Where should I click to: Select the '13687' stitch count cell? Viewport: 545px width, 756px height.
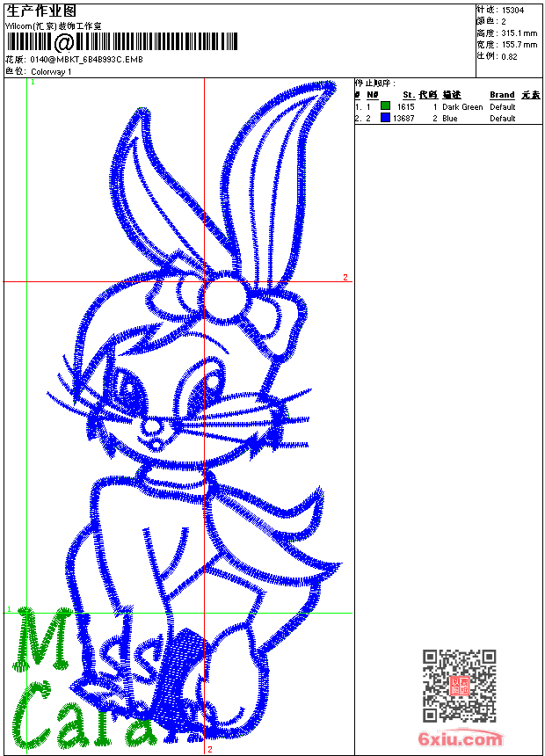pyautogui.click(x=403, y=119)
